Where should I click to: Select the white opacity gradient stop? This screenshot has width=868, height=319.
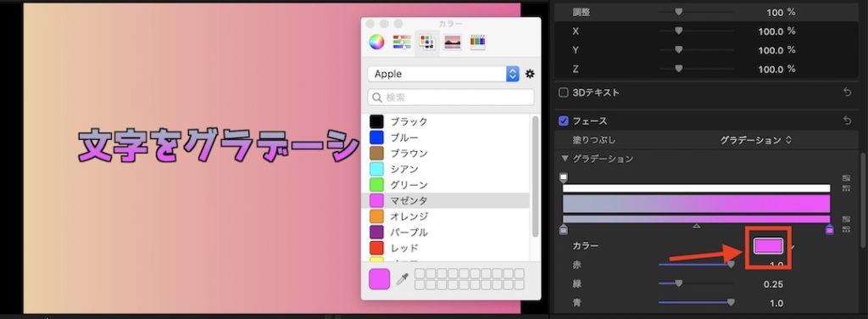564,178
